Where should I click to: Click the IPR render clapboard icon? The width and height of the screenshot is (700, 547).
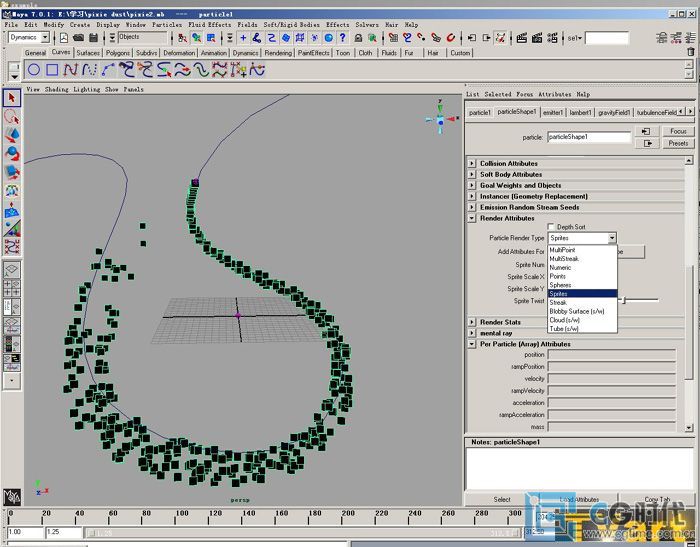[537, 38]
